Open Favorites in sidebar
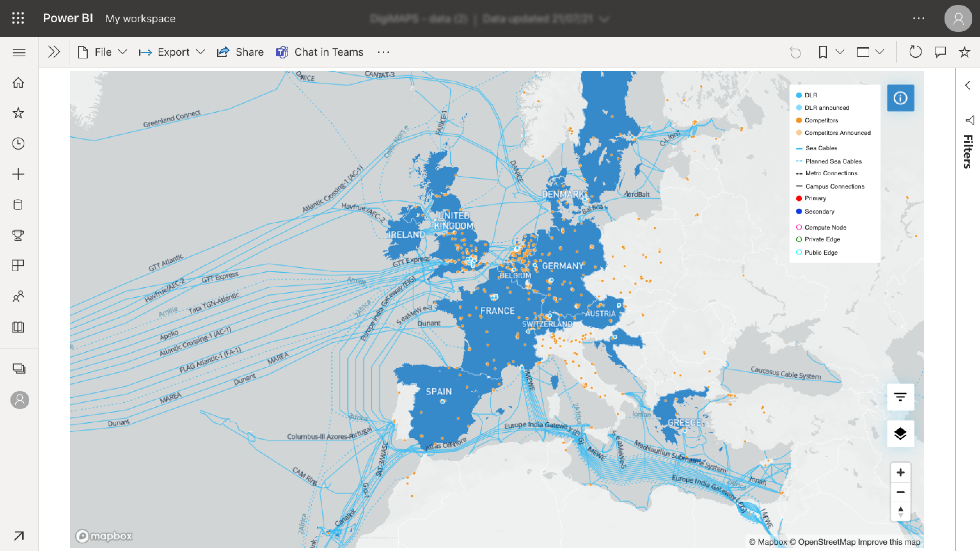 coord(18,113)
